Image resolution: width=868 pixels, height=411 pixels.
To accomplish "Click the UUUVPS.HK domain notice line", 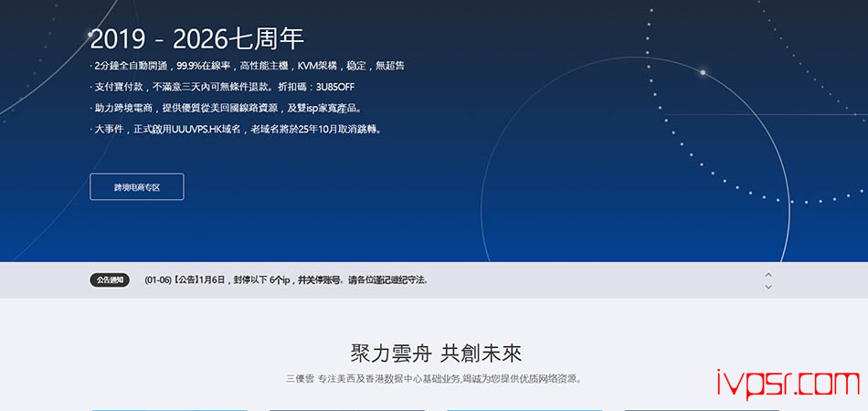I will 238,129.
